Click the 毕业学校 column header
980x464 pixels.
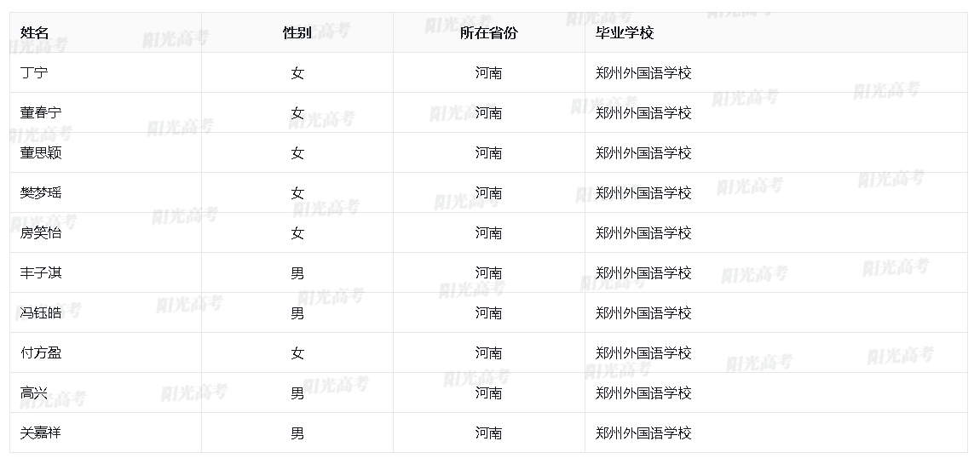click(625, 33)
